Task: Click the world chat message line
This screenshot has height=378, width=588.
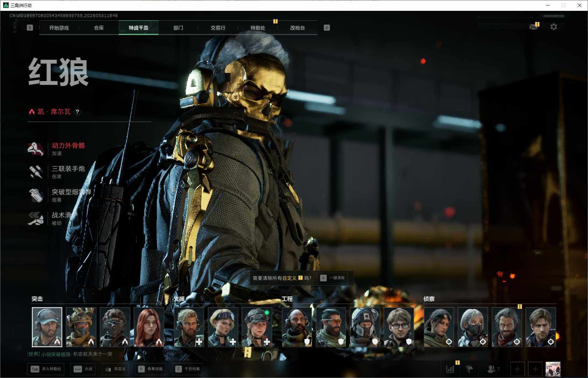Action: point(70,354)
